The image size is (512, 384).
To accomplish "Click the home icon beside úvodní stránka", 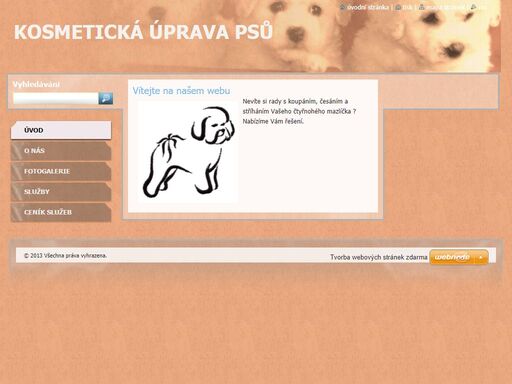I will coord(342,7).
